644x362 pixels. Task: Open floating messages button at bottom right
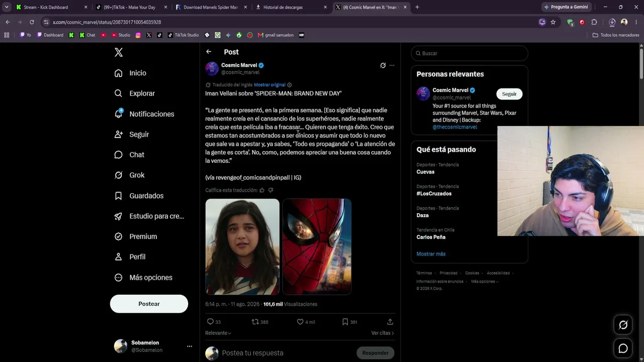(x=623, y=348)
